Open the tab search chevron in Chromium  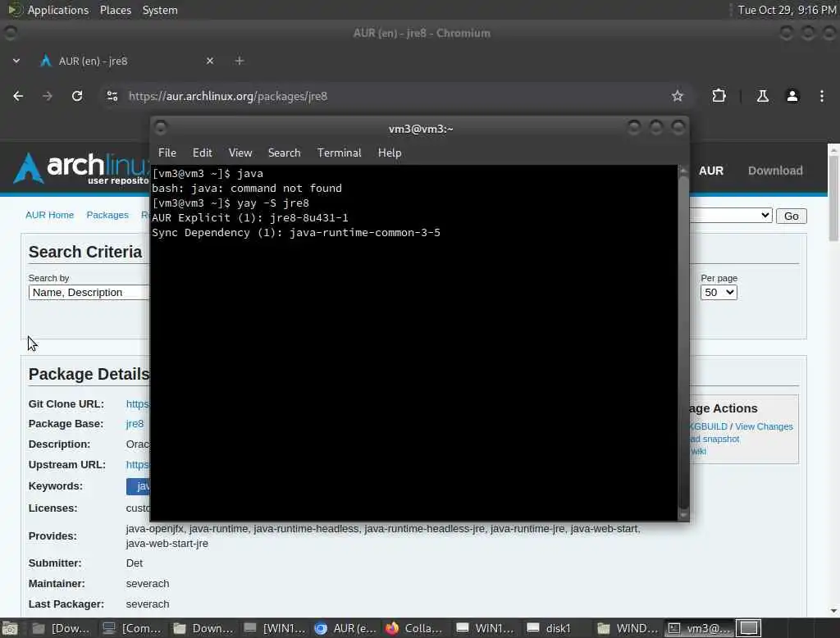click(16, 61)
